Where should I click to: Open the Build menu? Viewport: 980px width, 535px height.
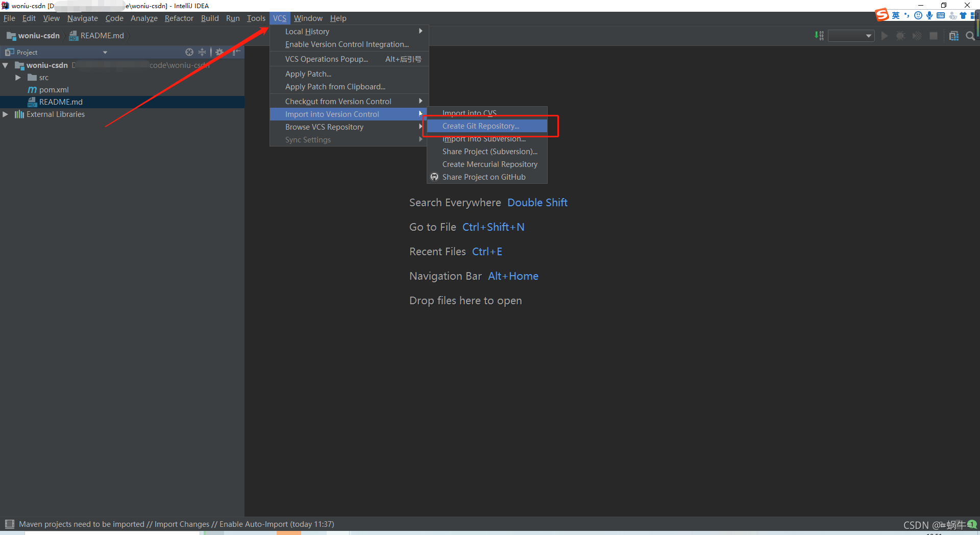point(210,18)
